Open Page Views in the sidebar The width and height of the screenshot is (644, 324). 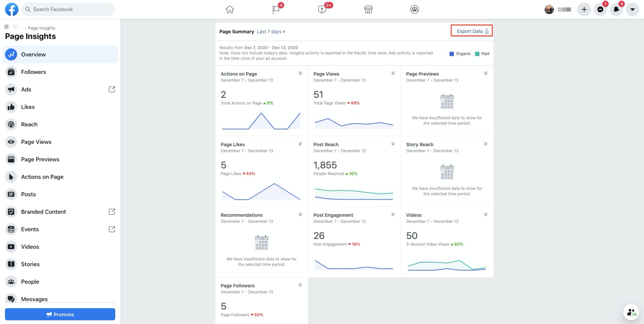[60, 142]
